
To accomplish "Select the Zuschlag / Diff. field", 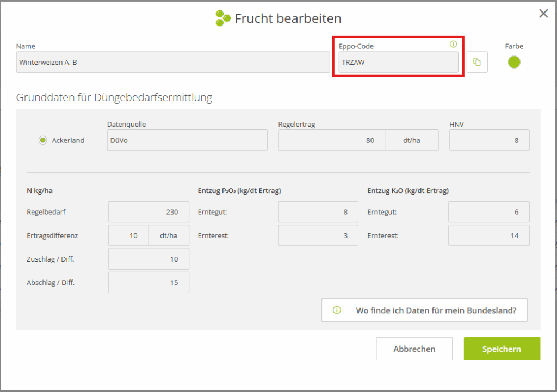I will [148, 259].
